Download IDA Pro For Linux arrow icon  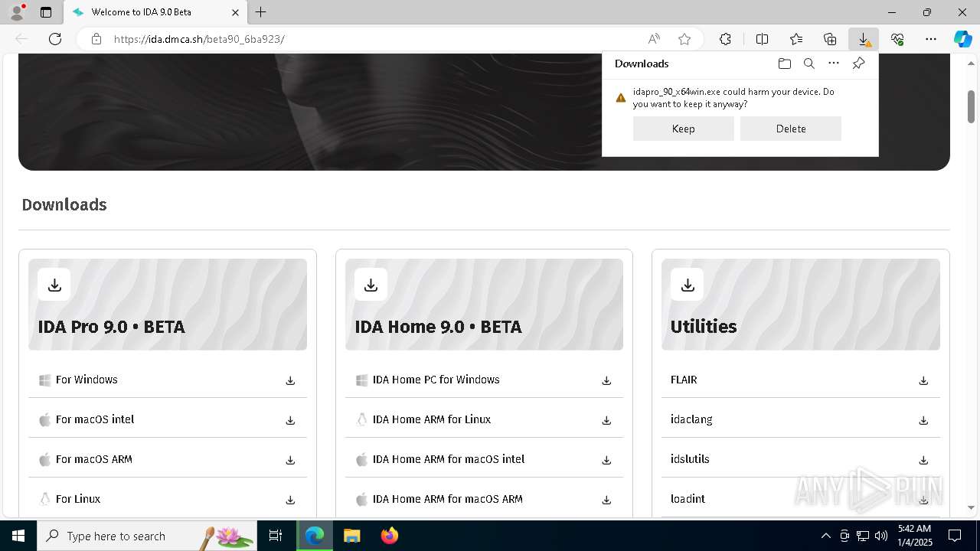click(x=290, y=500)
